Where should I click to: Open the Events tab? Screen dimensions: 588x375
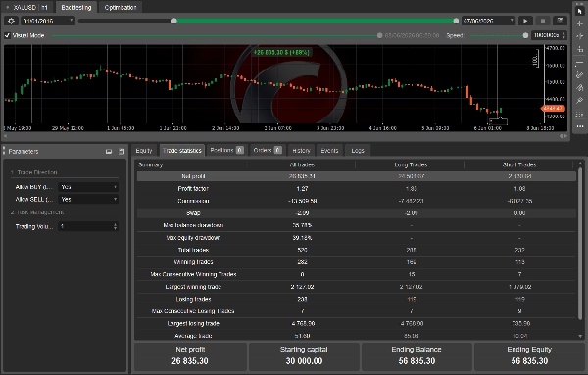click(x=329, y=150)
